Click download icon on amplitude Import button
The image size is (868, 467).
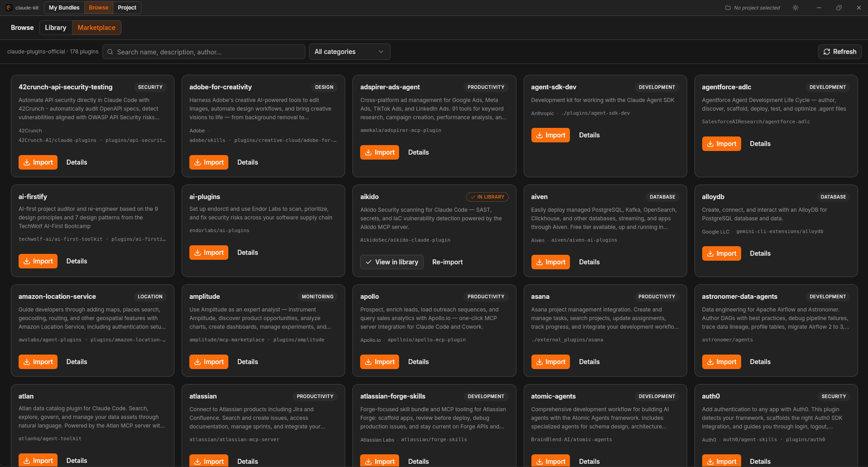(198, 362)
